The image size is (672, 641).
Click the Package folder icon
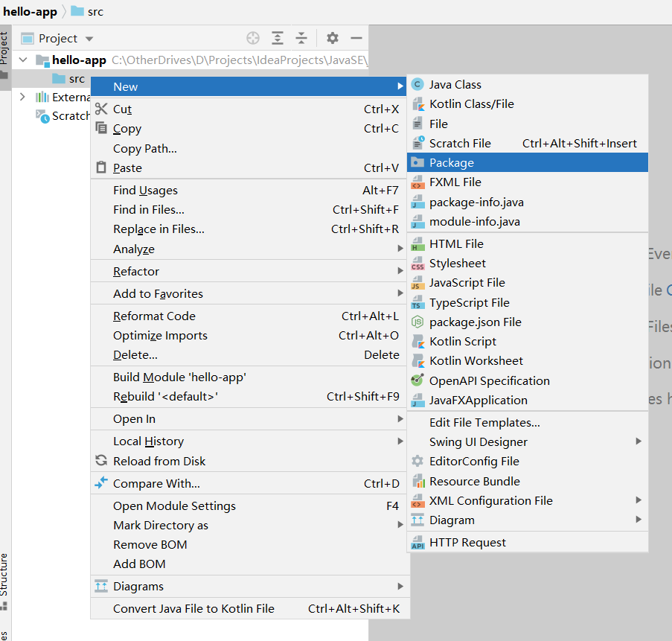417,162
